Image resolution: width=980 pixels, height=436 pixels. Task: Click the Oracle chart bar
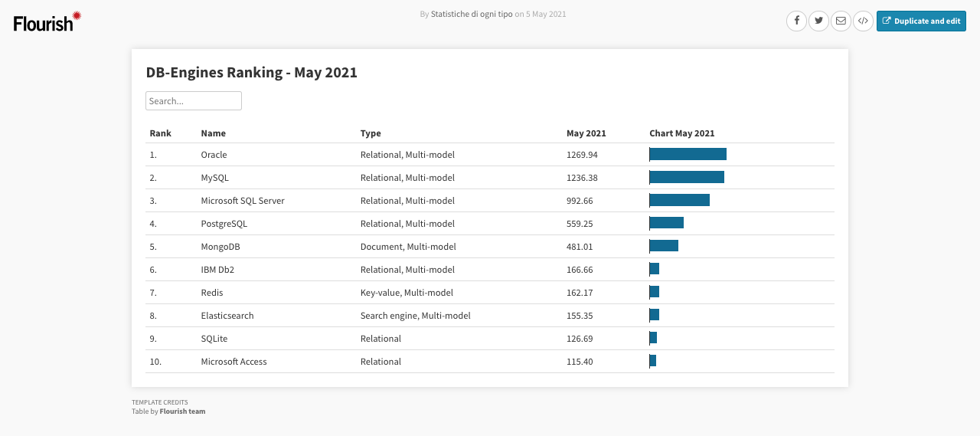688,154
